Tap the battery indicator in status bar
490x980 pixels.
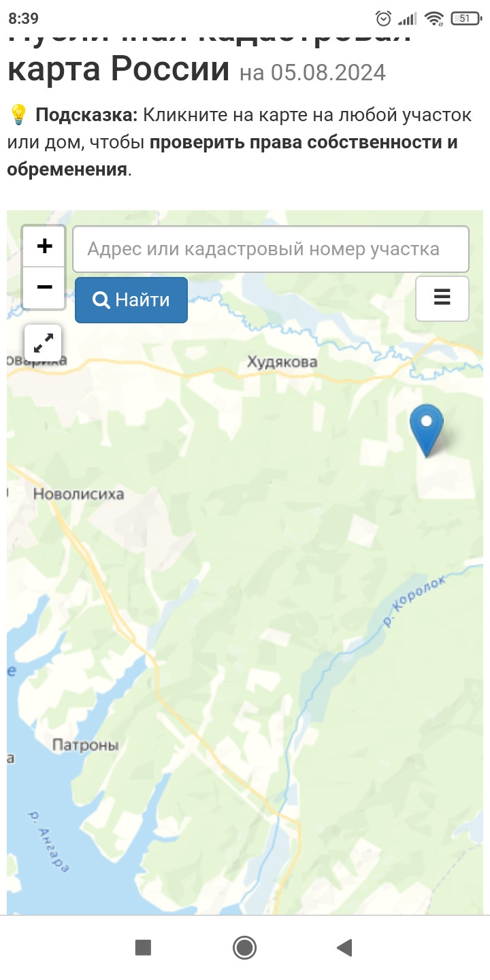click(x=465, y=18)
